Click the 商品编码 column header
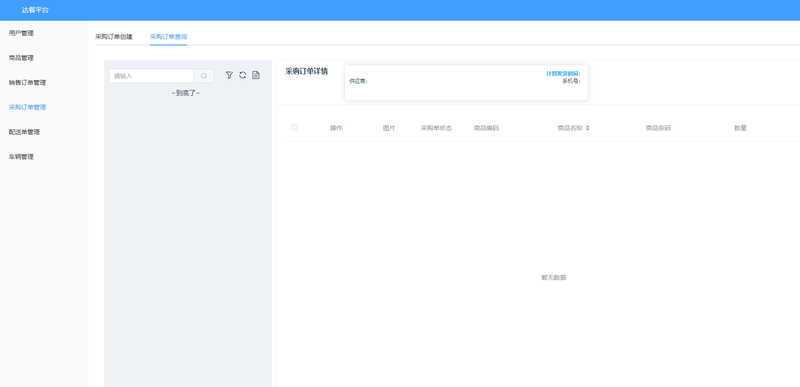 coord(486,128)
